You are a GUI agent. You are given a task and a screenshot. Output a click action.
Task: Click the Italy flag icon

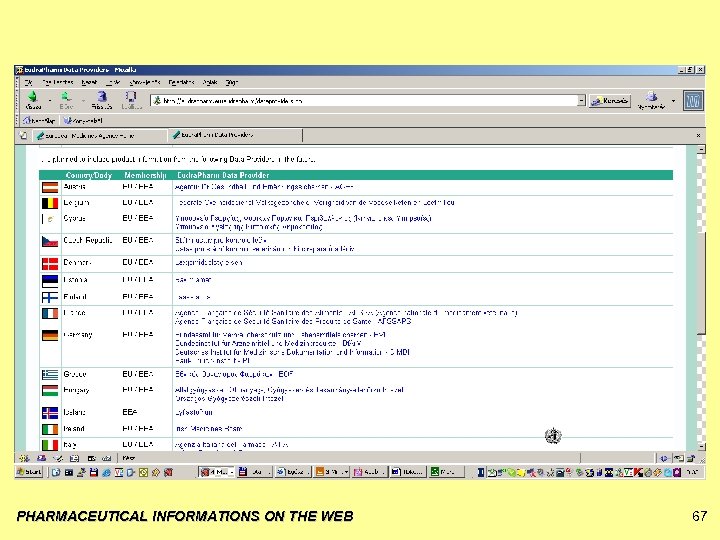click(x=50, y=445)
